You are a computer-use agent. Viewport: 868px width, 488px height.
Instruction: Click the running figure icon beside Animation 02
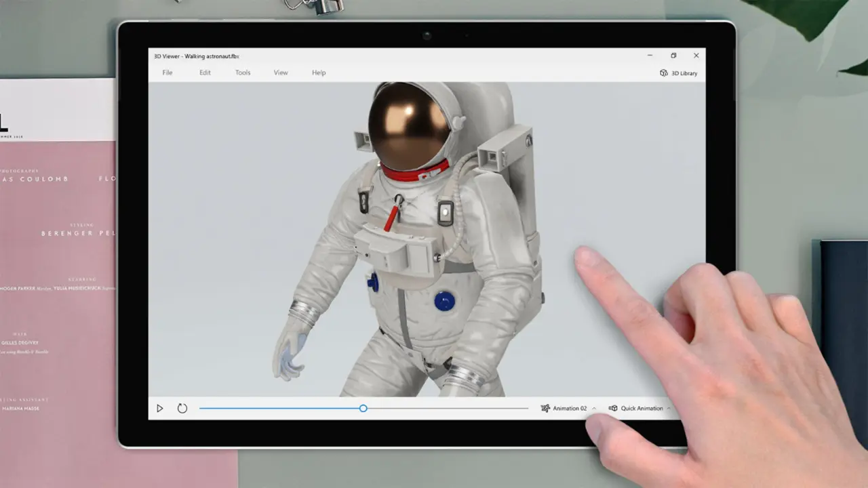(545, 409)
